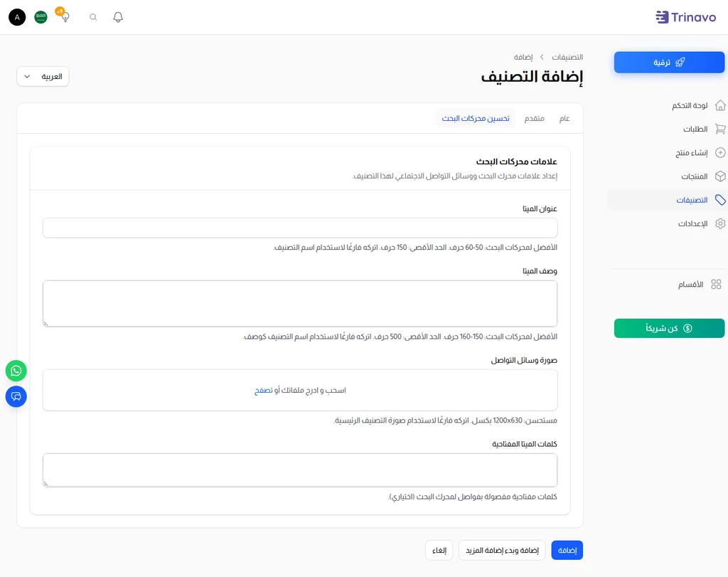Open the search magnifier icon
Image resolution: width=728 pixels, height=577 pixels.
click(x=93, y=17)
